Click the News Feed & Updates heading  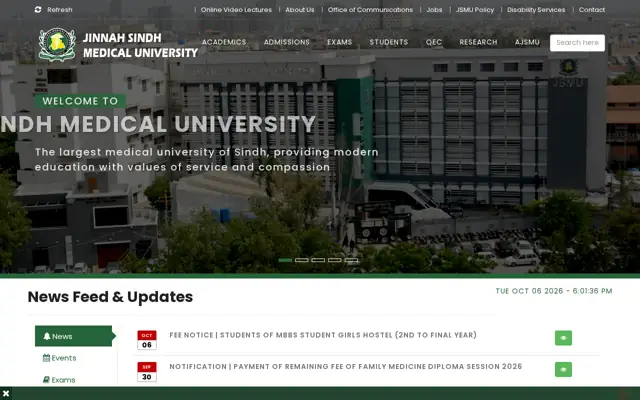110,297
